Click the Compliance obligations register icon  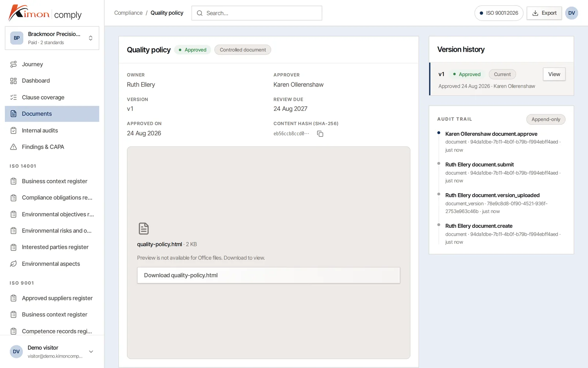pyautogui.click(x=14, y=198)
